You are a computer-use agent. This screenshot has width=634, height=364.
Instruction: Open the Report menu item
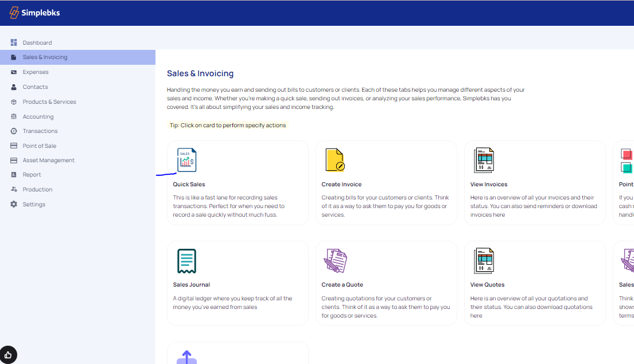pyautogui.click(x=32, y=175)
